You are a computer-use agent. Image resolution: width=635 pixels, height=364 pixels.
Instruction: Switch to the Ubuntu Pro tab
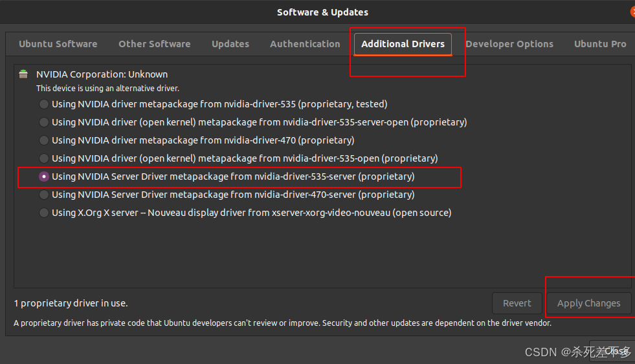tap(600, 44)
